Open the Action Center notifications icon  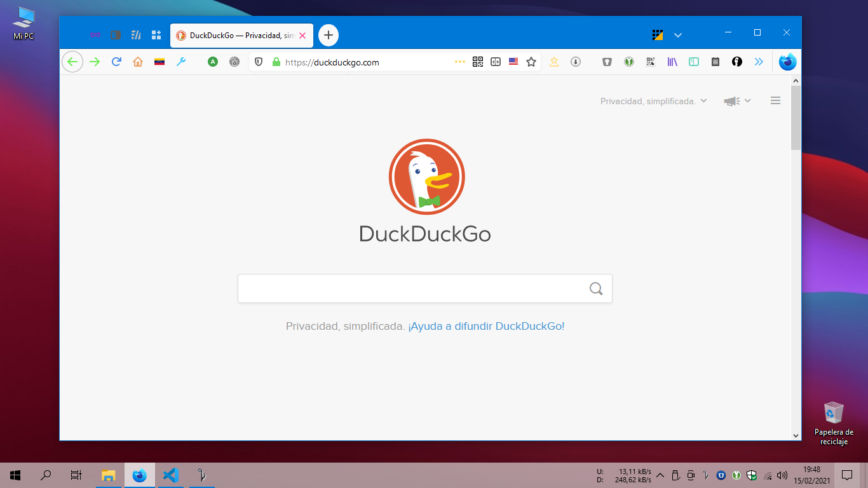[x=847, y=475]
